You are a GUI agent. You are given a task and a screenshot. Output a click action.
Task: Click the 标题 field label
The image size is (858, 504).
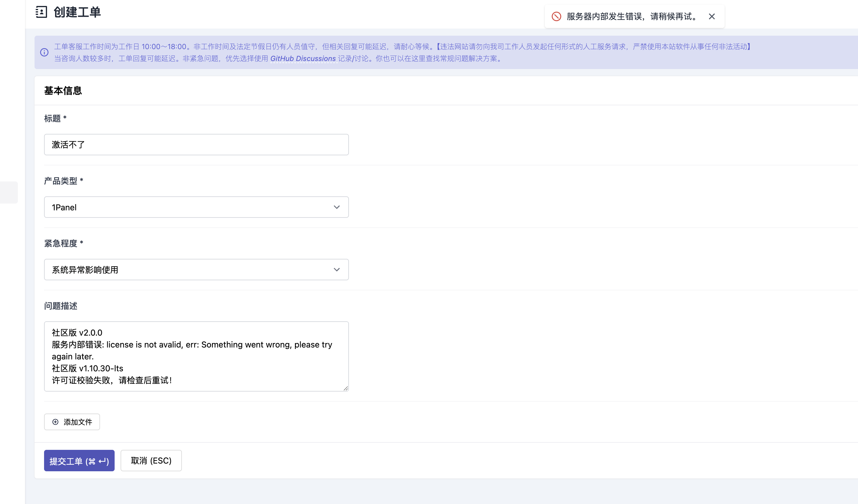pos(55,118)
